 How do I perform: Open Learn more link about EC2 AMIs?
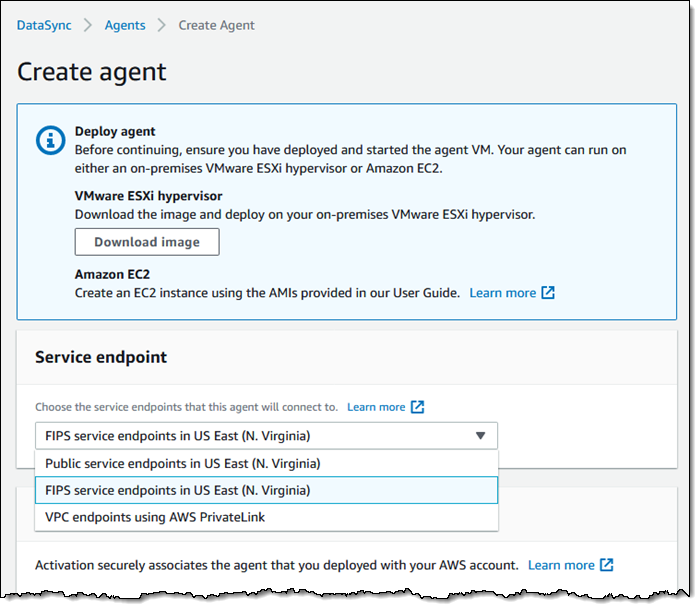tap(502, 293)
